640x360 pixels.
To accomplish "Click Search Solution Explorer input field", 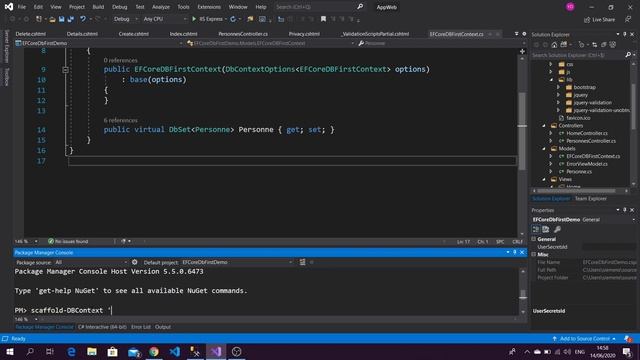I will tap(577, 55).
